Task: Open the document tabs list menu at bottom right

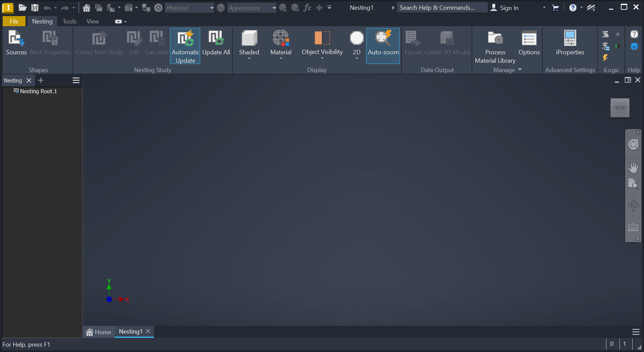Action: point(636,332)
